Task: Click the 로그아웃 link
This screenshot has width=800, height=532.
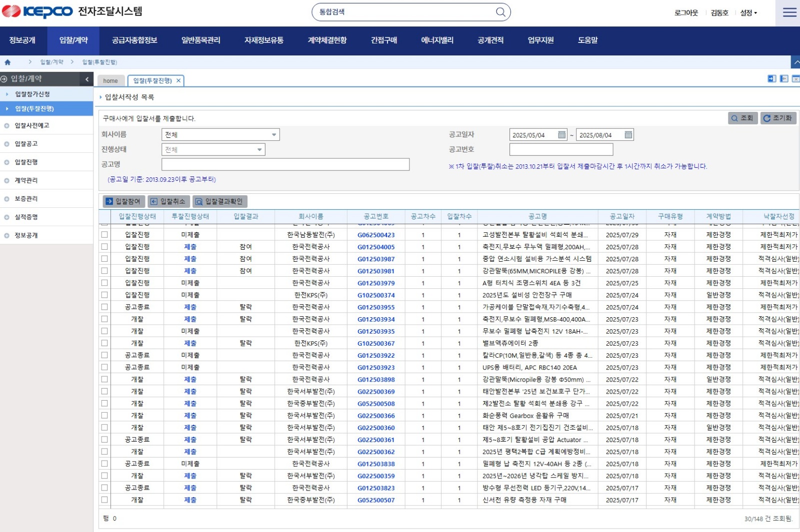Action: 686,13
